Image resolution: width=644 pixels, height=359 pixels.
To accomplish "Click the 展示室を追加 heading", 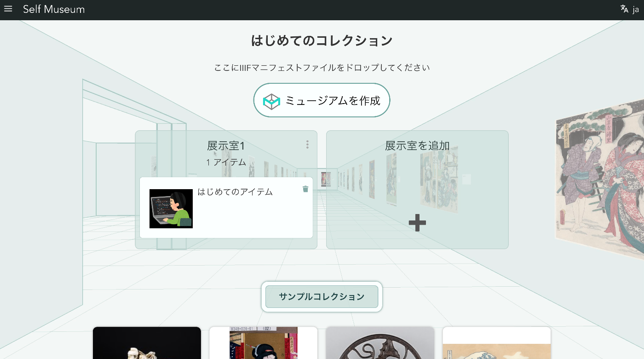I will (417, 146).
